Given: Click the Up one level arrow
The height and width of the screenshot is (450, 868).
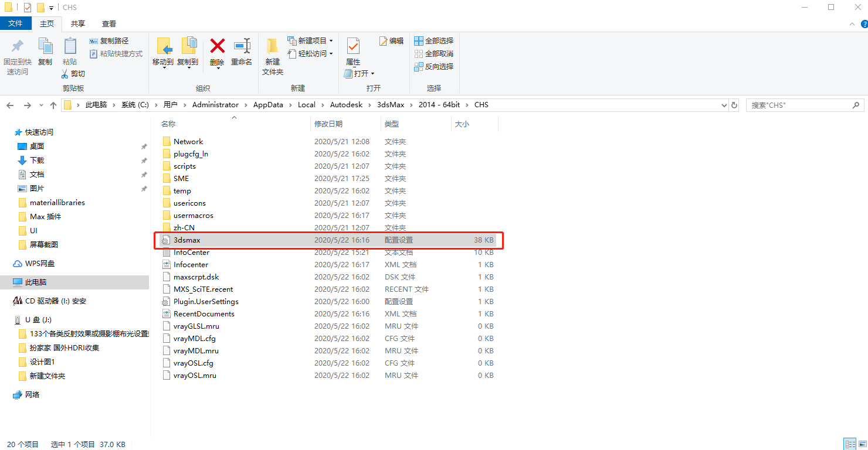Looking at the screenshot, I should (53, 105).
